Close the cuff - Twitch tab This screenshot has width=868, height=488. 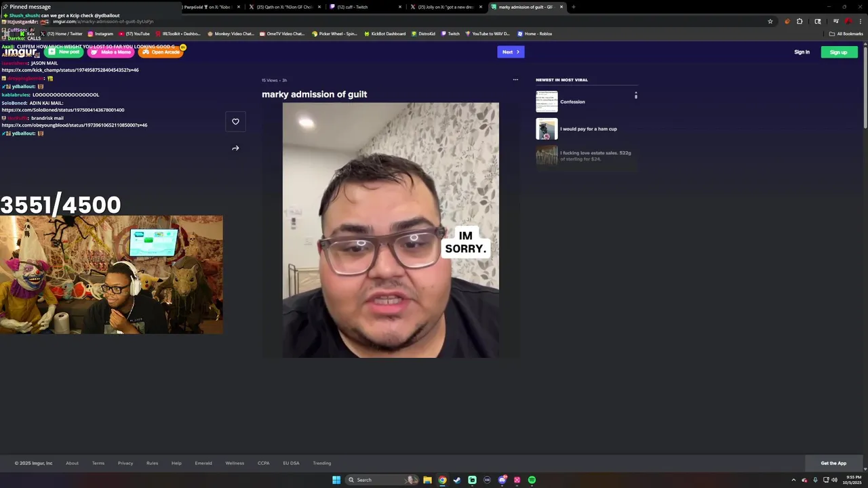point(400,7)
